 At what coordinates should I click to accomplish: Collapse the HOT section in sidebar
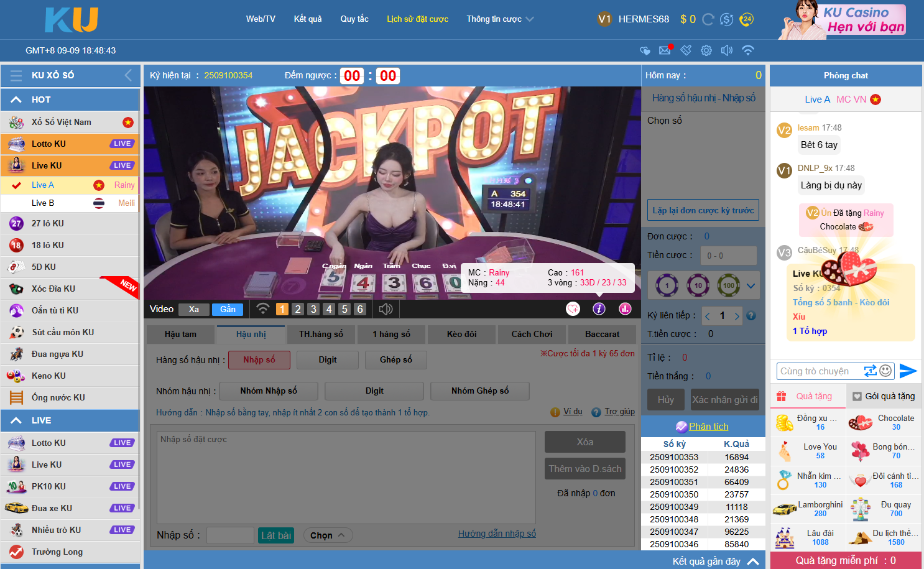pyautogui.click(x=17, y=99)
